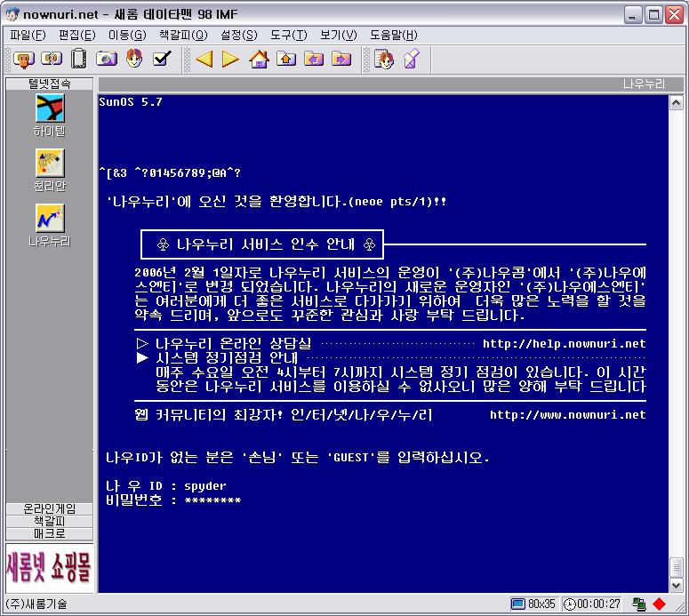This screenshot has width=689, height=616.
Task: Open the 이동(G) menu
Action: point(127,36)
